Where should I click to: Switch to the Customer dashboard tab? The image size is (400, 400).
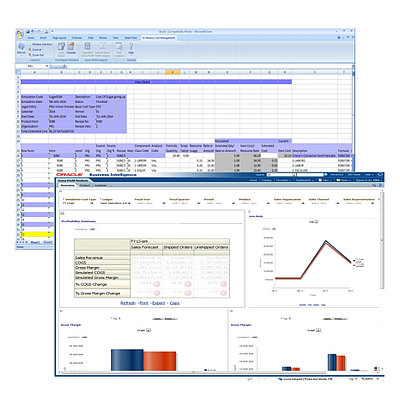101,185
